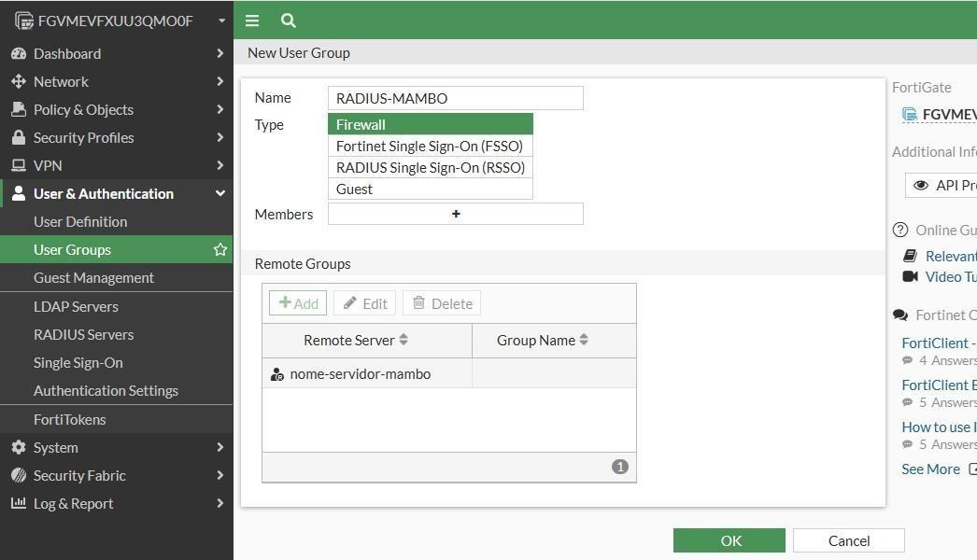Screen dimensions: 977x560
Task: Click the VPN laptop icon
Action: coord(19,166)
